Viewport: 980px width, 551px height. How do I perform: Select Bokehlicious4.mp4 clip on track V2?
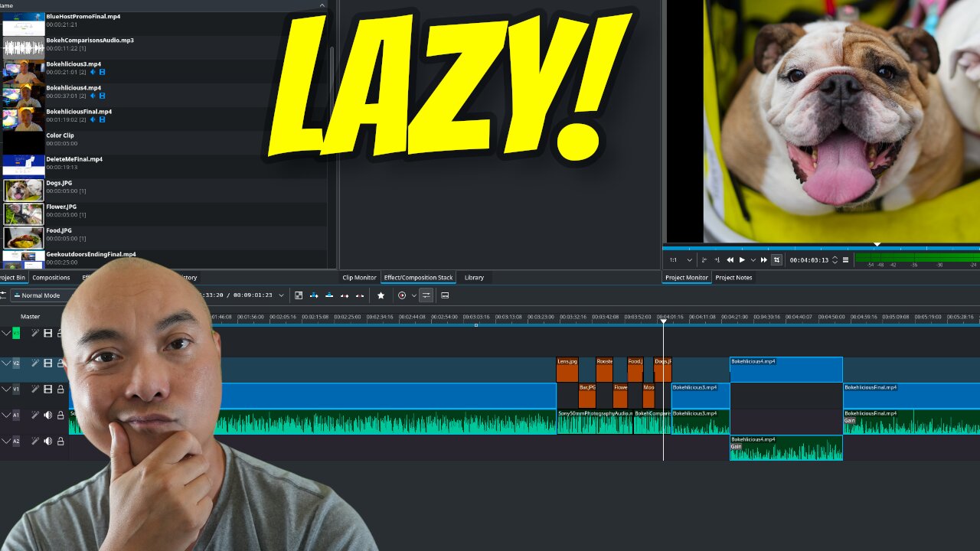tap(786, 370)
